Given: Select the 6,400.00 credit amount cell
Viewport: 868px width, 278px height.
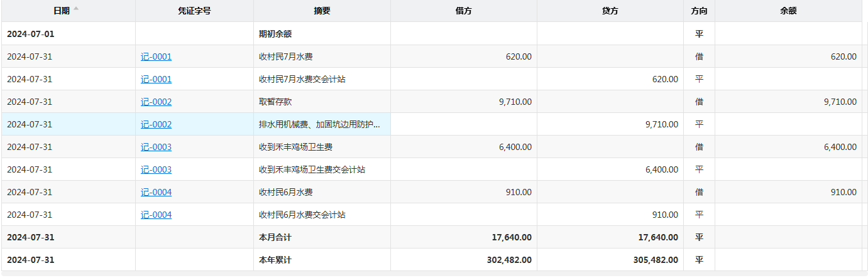Looking at the screenshot, I should pyautogui.click(x=661, y=169).
